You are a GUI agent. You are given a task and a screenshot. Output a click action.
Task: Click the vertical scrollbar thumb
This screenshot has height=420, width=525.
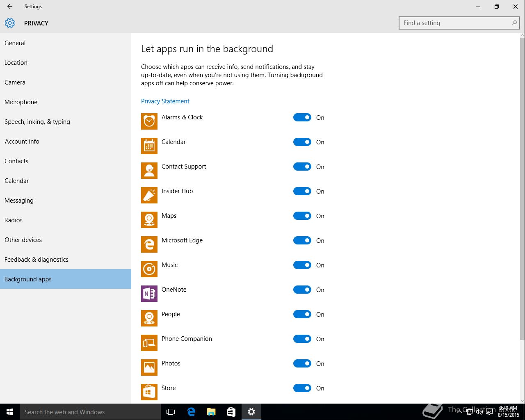(522, 189)
